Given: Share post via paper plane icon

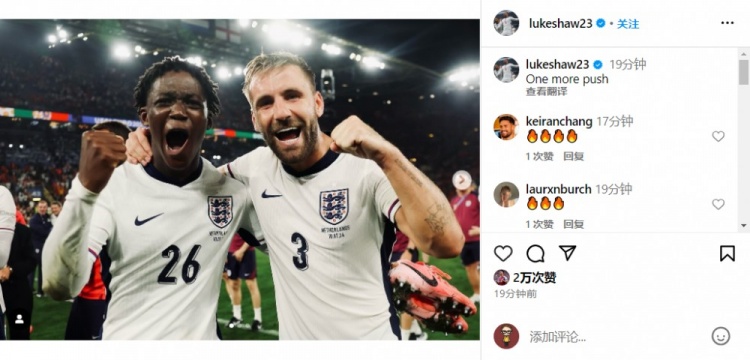Looking at the screenshot, I should point(567,253).
